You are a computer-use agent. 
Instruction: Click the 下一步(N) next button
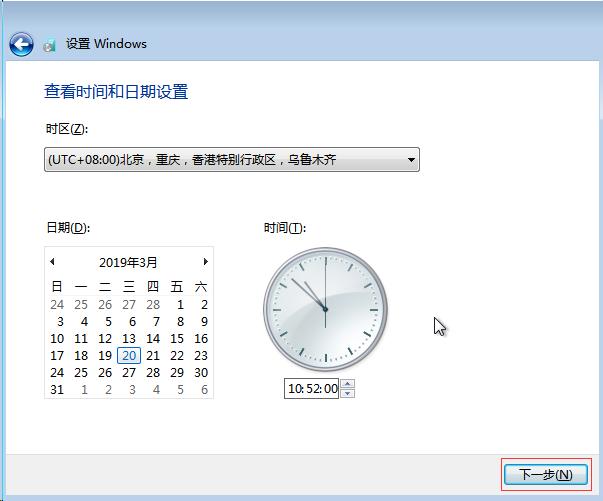pyautogui.click(x=546, y=475)
